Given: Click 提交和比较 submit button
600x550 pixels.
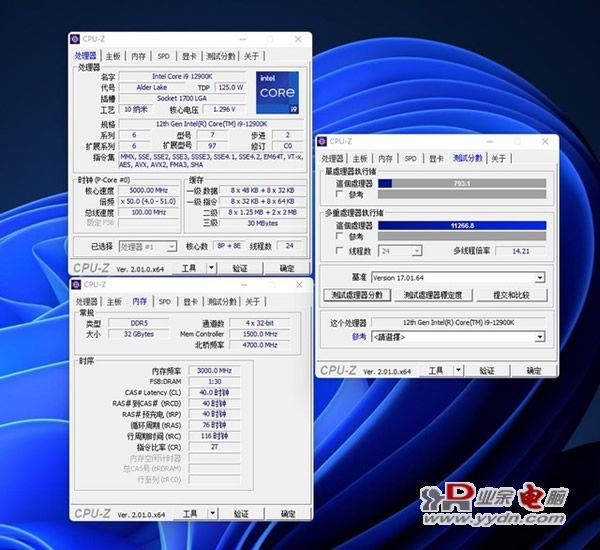Looking at the screenshot, I should click(x=511, y=295).
